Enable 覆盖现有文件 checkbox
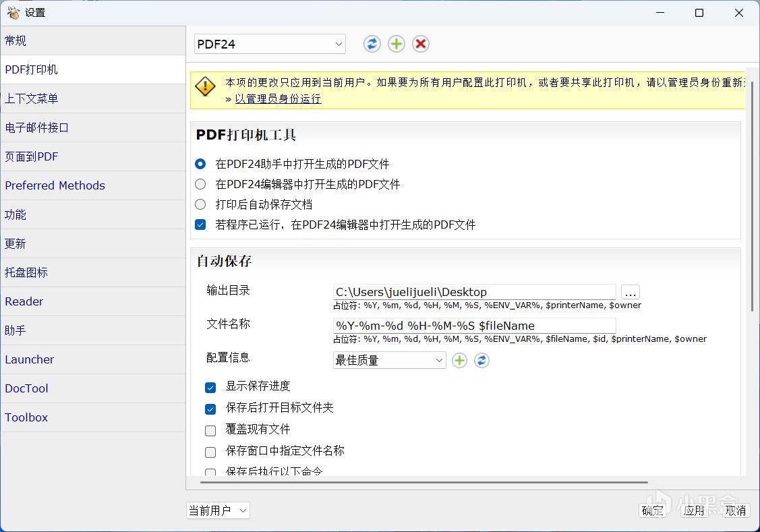760x532 pixels. [x=210, y=431]
